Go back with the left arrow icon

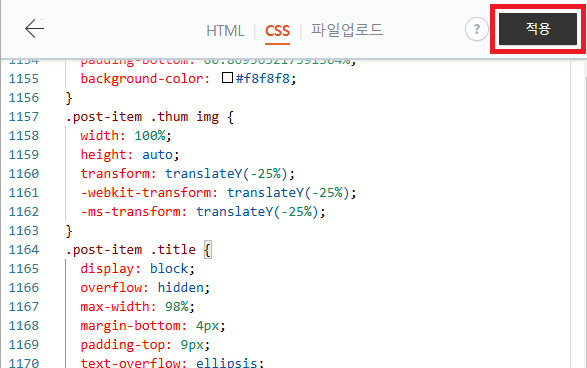click(x=34, y=28)
